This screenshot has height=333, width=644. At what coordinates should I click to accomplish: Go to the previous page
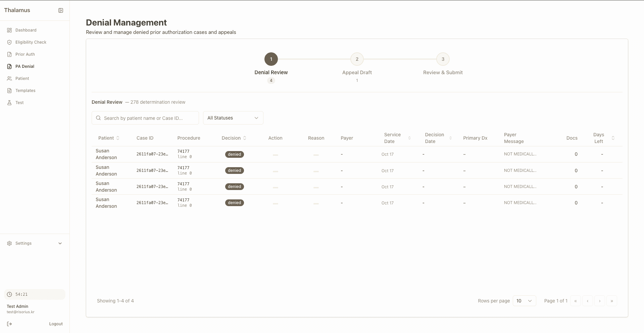tap(588, 301)
